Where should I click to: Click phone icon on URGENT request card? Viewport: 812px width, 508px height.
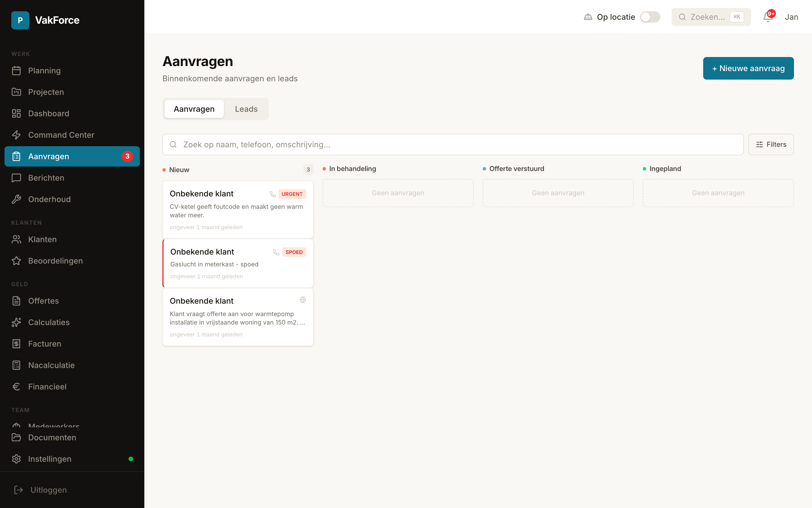click(x=273, y=194)
